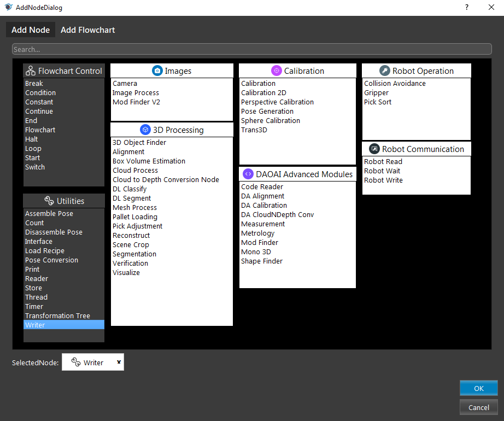Select the Halt node
The height and width of the screenshot is (421, 504).
(x=32, y=139)
